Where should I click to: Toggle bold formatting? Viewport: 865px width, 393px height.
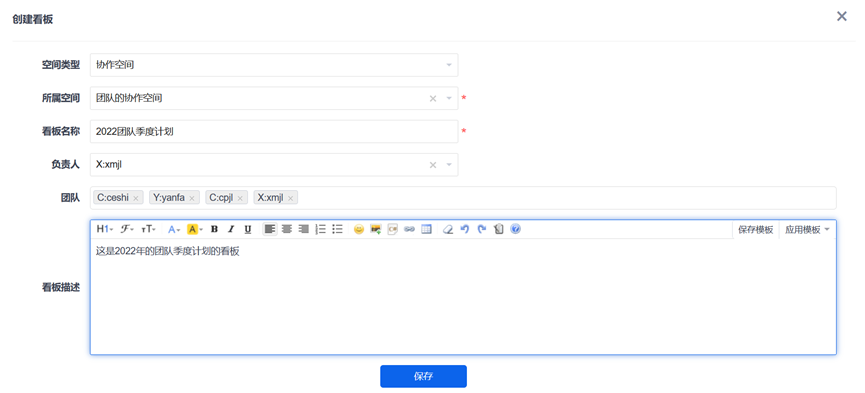click(x=215, y=229)
